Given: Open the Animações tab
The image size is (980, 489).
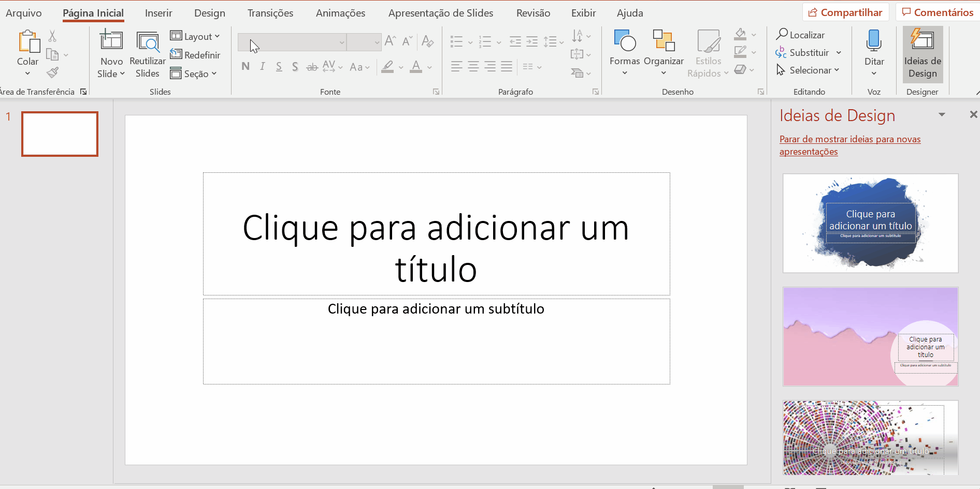Looking at the screenshot, I should (340, 13).
